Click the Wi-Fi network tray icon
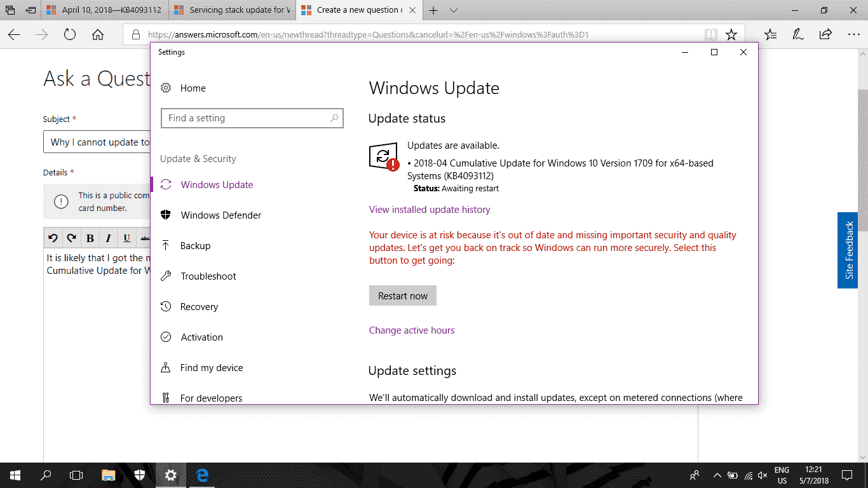Screen dimensions: 868x488 pos(748,475)
